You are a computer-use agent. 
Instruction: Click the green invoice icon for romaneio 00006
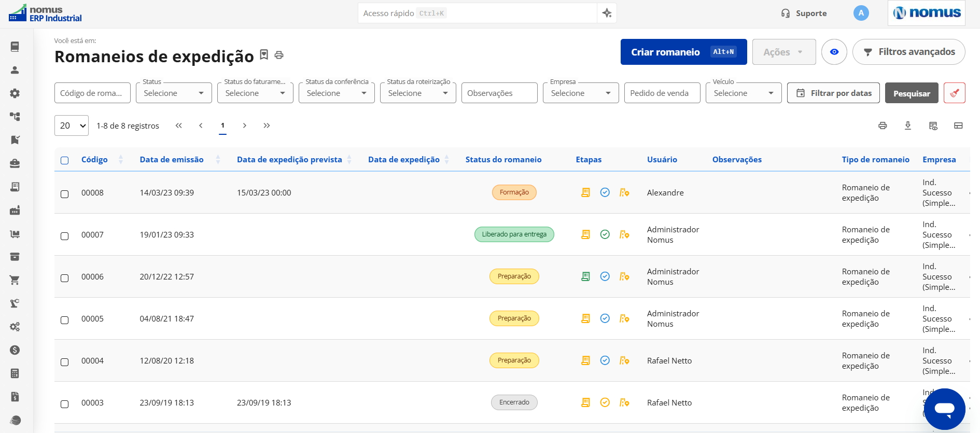585,276
